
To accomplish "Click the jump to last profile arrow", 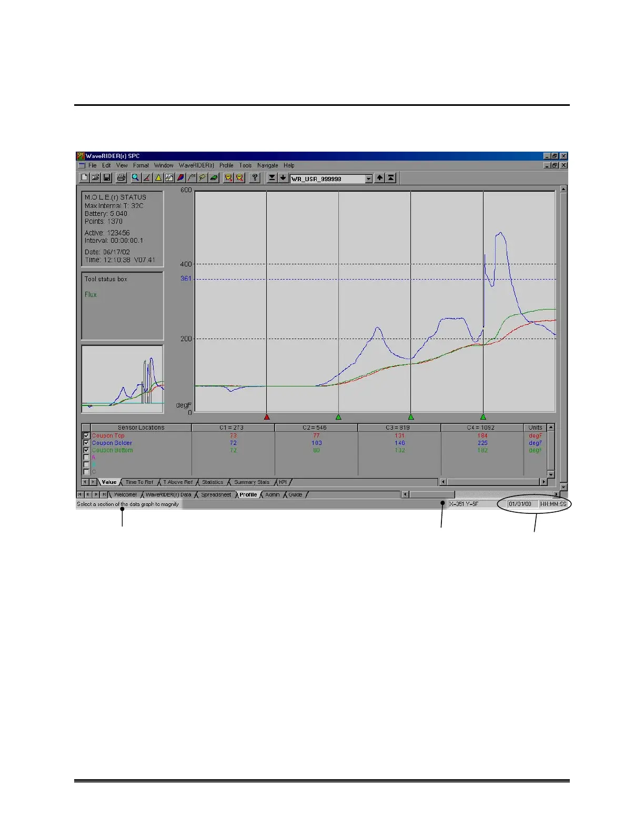I will click(x=272, y=178).
